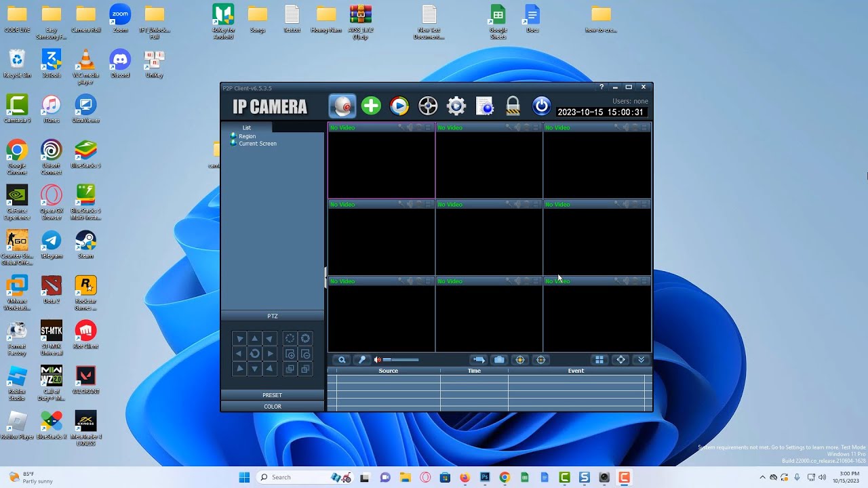The height and width of the screenshot is (488, 868).
Task: Open Steam desktop icon
Action: (85, 245)
